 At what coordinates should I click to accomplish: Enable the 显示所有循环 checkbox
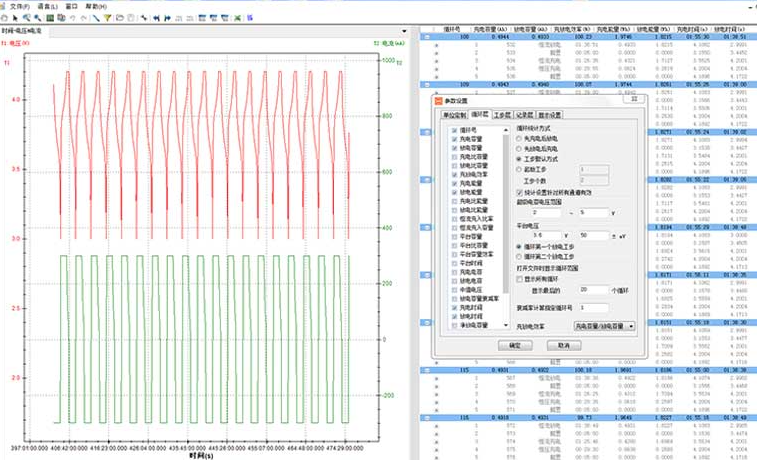click(x=518, y=280)
